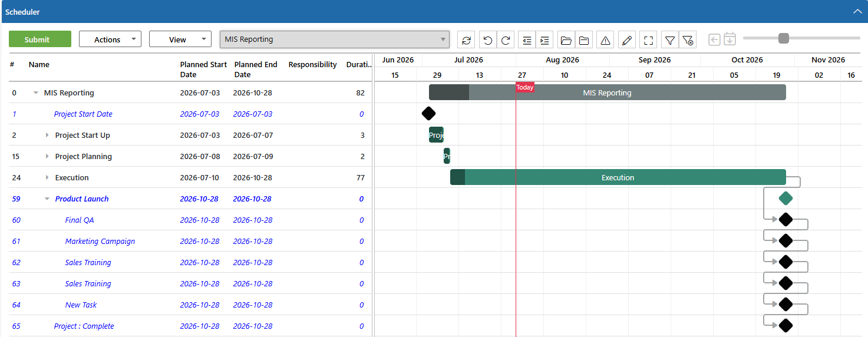The width and height of the screenshot is (868, 337).
Task: Indent the selected task
Action: coord(544,40)
